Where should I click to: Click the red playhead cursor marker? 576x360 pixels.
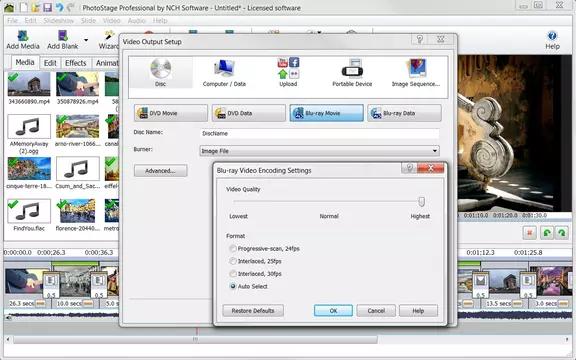[197, 331]
